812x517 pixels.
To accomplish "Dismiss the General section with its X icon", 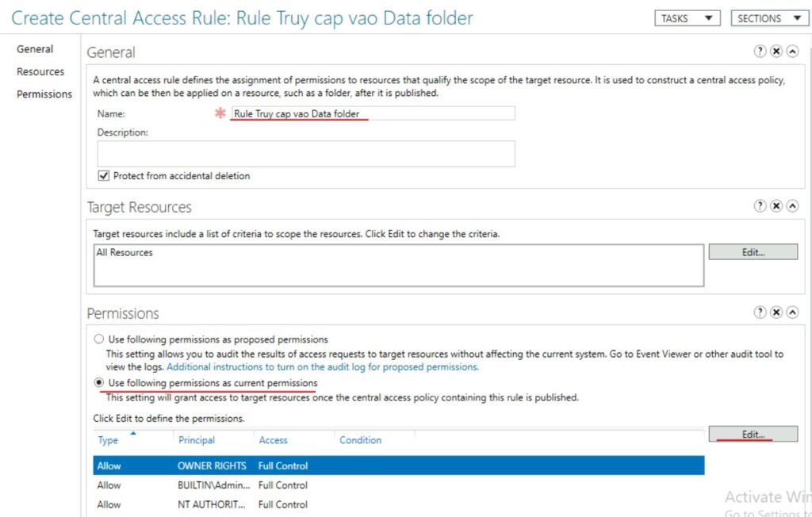I will tap(776, 51).
